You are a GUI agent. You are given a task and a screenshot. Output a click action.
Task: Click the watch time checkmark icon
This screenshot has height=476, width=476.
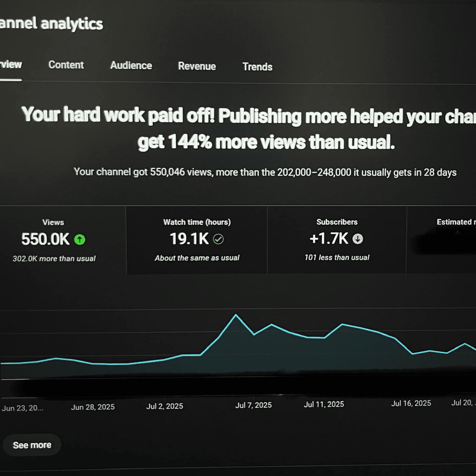point(218,239)
